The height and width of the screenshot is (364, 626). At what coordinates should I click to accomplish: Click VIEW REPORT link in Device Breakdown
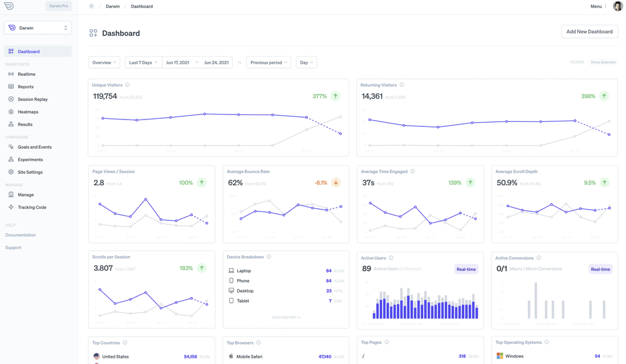pyautogui.click(x=286, y=317)
